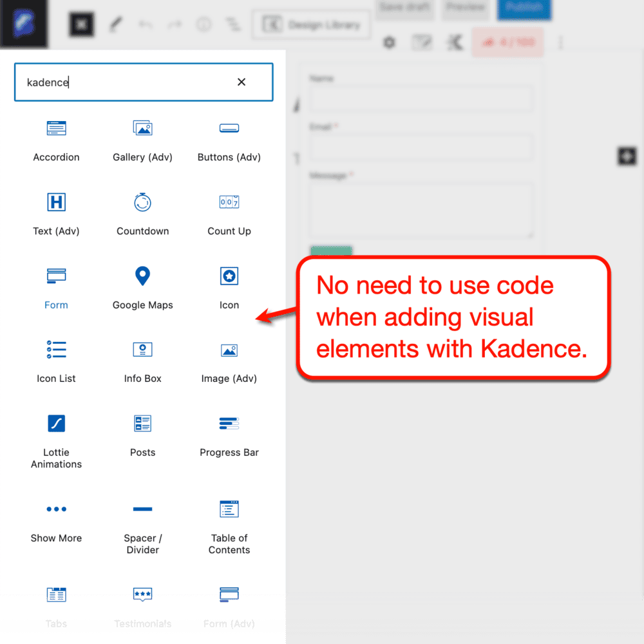Screen dimensions: 644x644
Task: Open document details via the info icon
Action: click(x=204, y=24)
